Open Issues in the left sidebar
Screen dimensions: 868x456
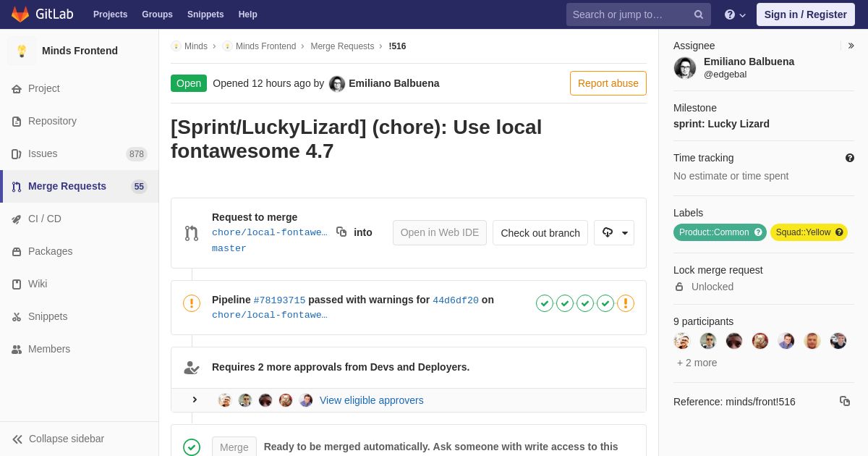pos(43,153)
